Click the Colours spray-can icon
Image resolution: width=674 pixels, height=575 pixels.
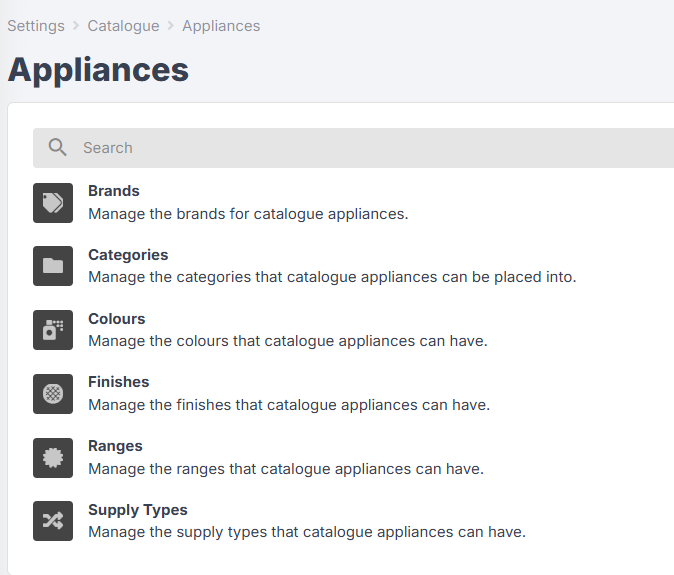(x=53, y=330)
